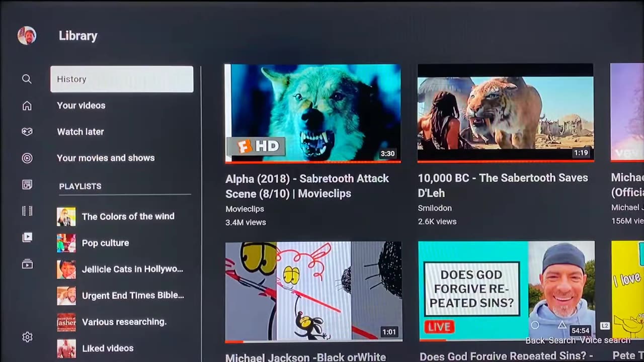Screen dimensions: 644x362
Task: Open the account profile avatar
Action: (27, 36)
